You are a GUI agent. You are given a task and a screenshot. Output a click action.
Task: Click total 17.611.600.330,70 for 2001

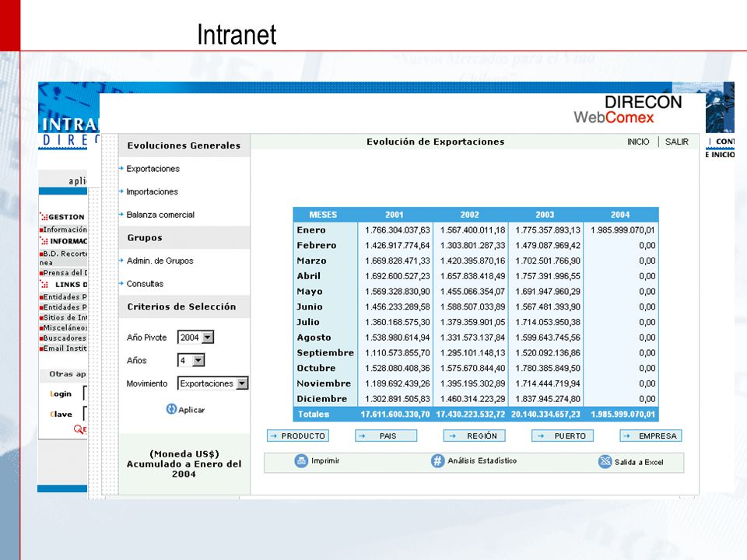(395, 415)
